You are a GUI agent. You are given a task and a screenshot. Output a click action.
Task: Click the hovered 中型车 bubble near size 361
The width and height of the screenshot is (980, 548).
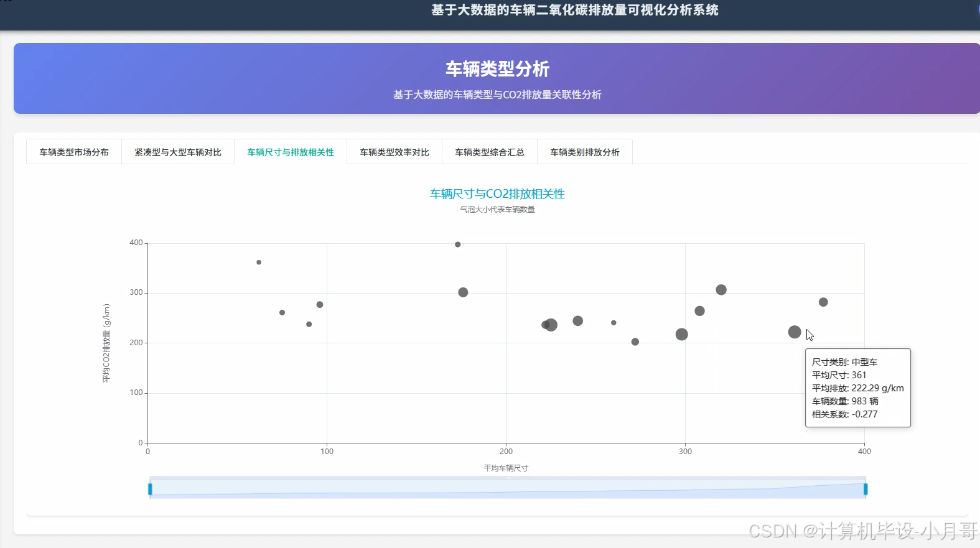795,332
